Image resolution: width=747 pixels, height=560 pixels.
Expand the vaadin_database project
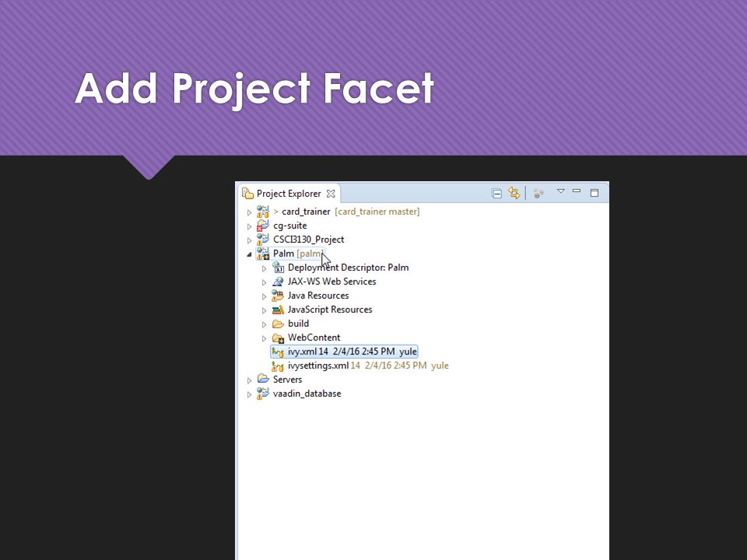[249, 394]
